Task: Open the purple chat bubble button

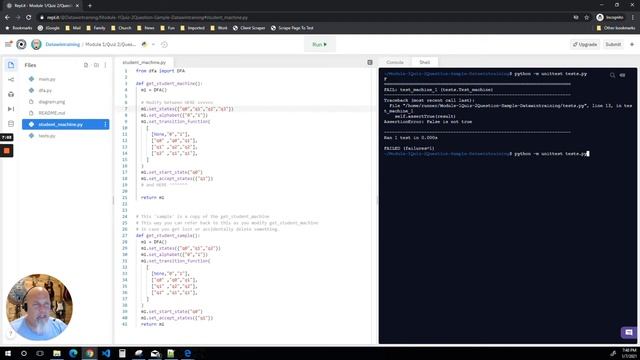Action: click(629, 332)
